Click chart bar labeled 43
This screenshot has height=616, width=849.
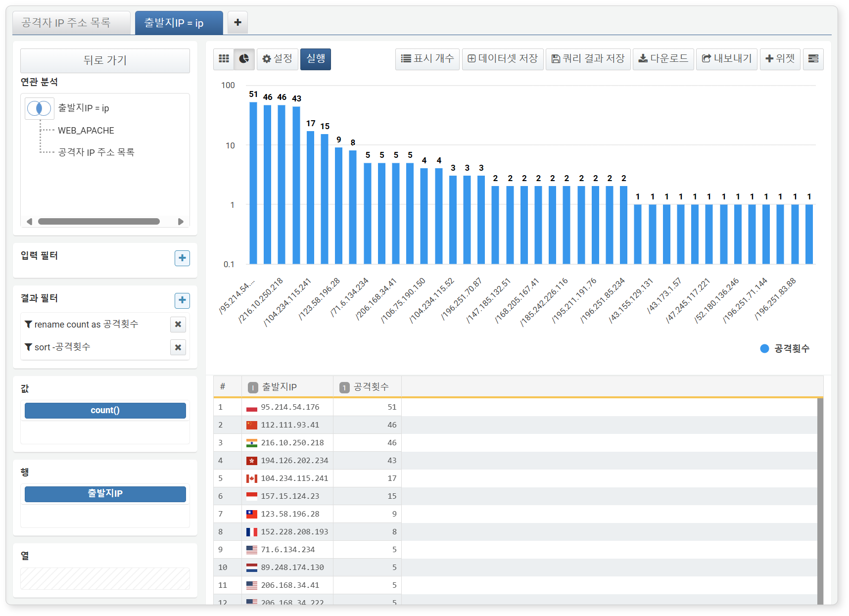click(296, 185)
